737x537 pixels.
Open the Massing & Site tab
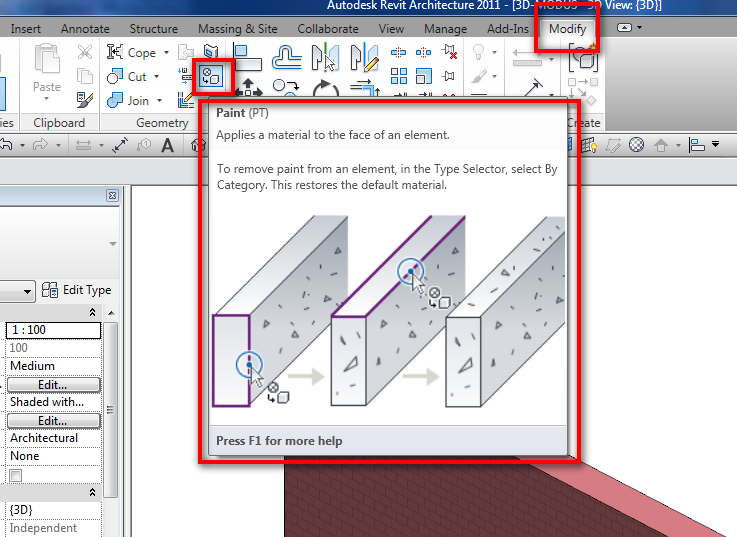(237, 29)
